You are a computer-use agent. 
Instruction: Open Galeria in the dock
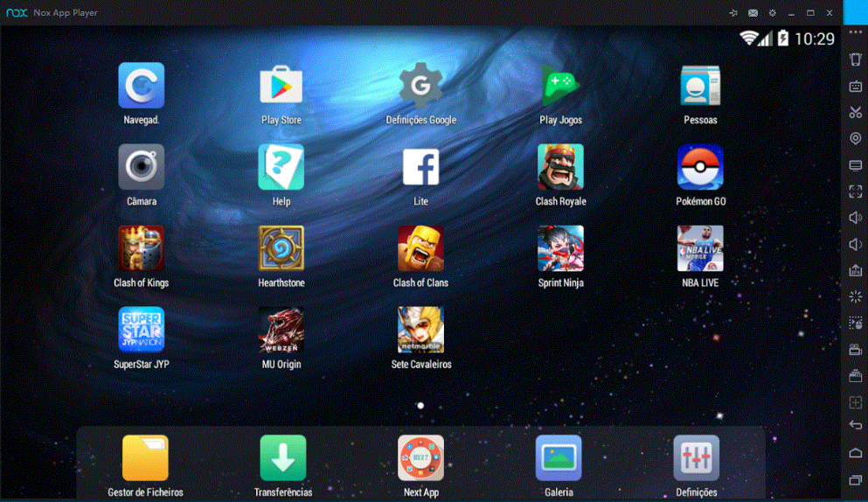click(559, 457)
